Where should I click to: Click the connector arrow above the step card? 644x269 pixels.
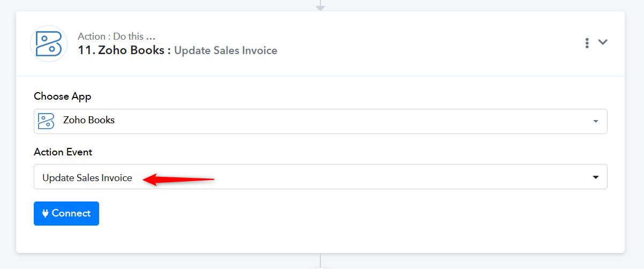320,6
